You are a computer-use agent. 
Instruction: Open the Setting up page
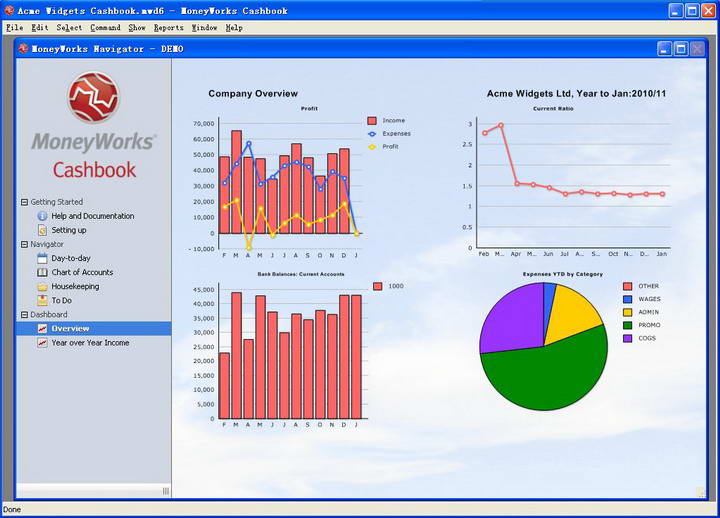pos(69,230)
